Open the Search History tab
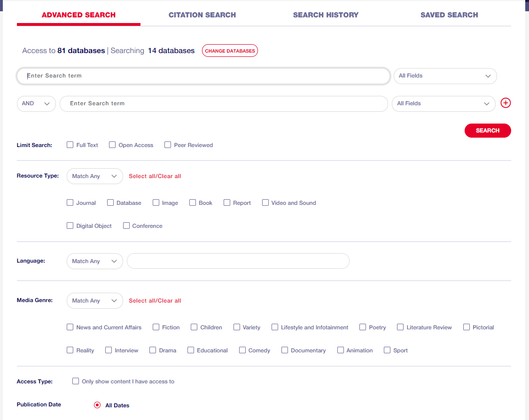Viewport: 529px width, 420px height. 326,15
